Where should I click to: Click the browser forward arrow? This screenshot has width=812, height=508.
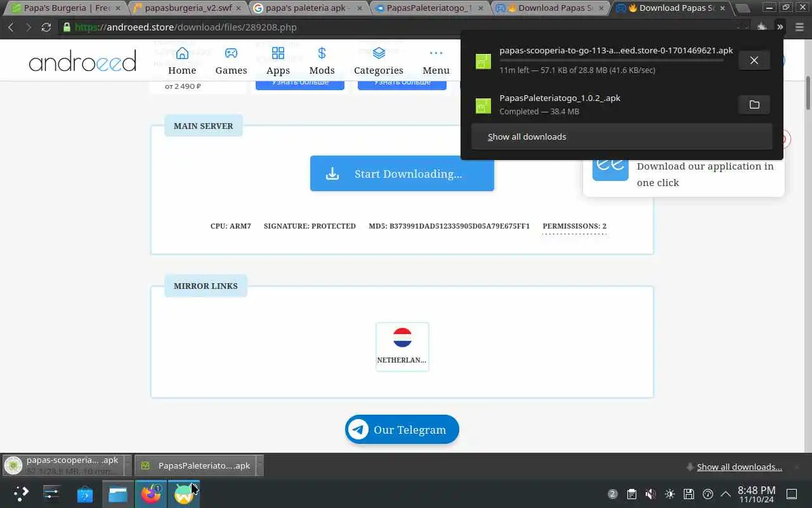(x=28, y=27)
